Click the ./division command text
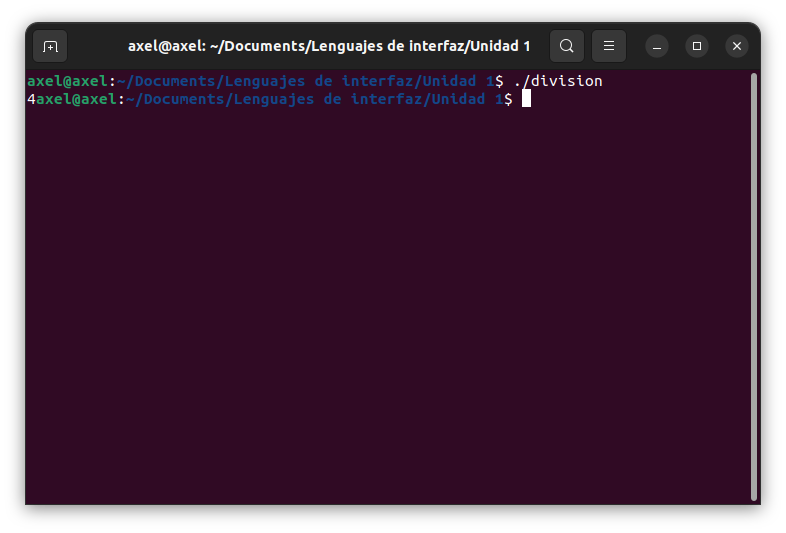The width and height of the screenshot is (786, 533). tap(558, 81)
